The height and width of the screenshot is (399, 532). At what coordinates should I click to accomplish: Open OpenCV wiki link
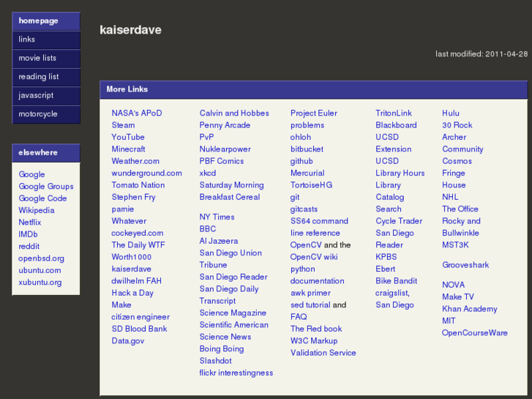click(314, 257)
